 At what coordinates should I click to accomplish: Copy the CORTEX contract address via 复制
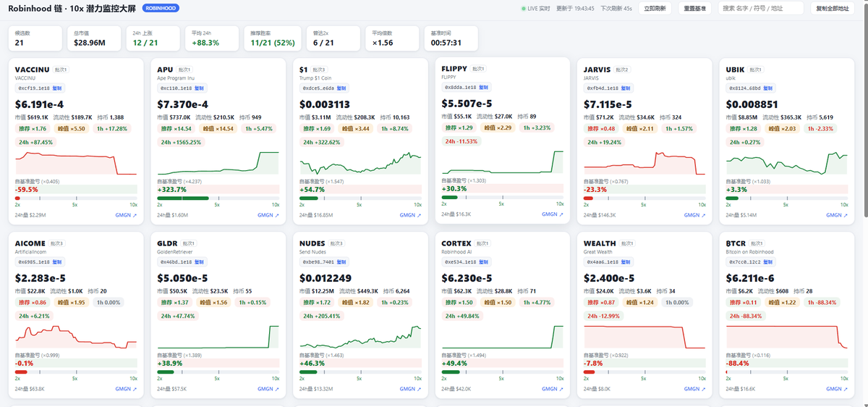point(485,261)
